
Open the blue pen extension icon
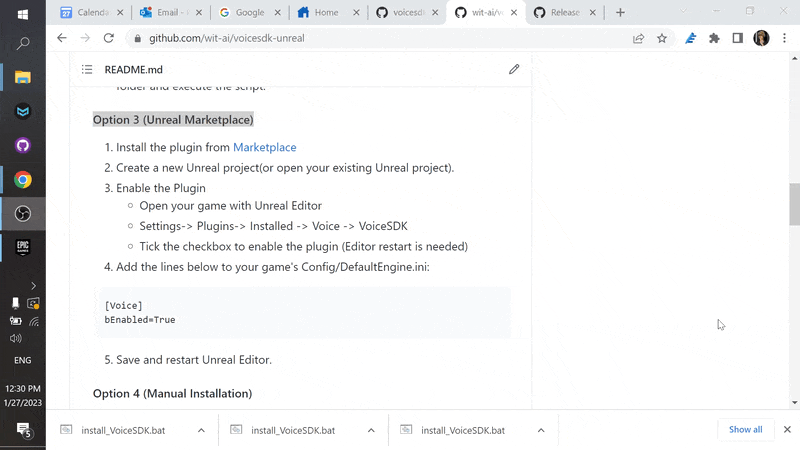click(690, 38)
